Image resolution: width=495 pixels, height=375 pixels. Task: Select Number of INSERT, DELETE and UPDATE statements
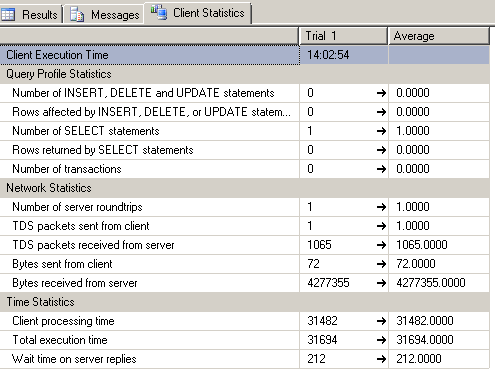tap(245, 93)
